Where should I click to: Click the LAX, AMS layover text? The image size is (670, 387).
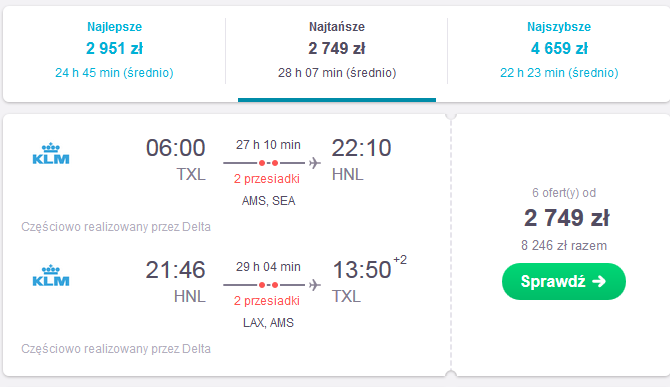(268, 322)
